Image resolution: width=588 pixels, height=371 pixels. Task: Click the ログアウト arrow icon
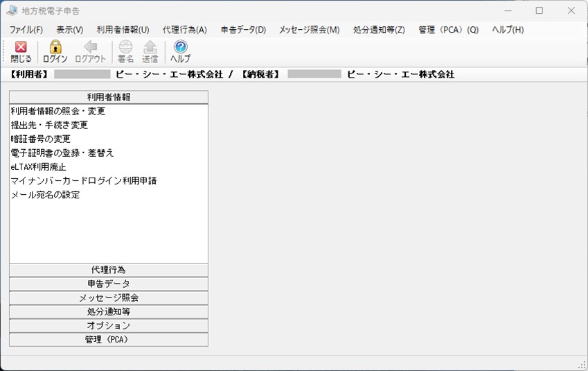(90, 47)
